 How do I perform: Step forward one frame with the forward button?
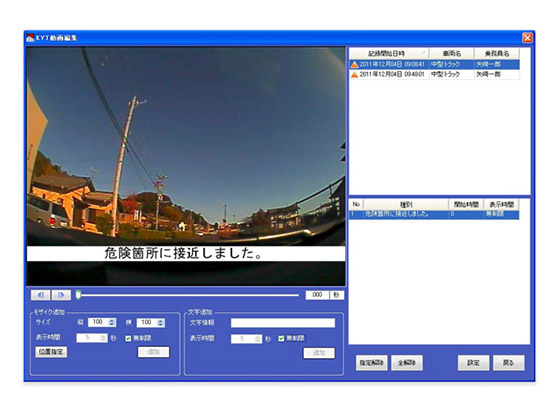pos(61,295)
